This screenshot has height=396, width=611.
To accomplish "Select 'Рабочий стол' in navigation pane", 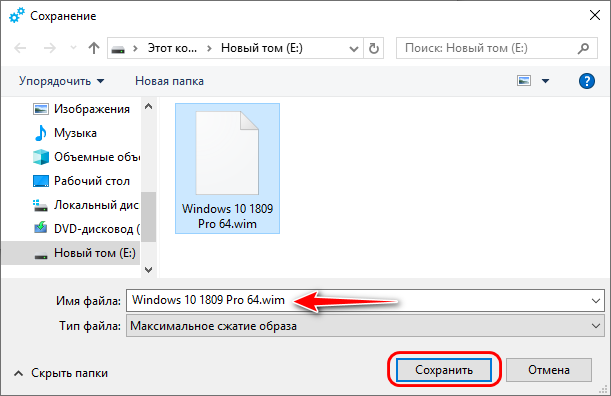I will pos(92,181).
